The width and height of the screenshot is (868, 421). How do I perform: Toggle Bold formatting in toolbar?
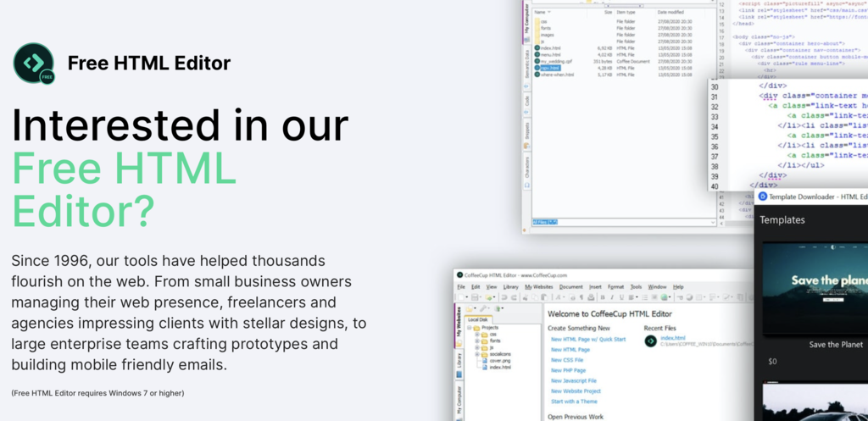603,297
